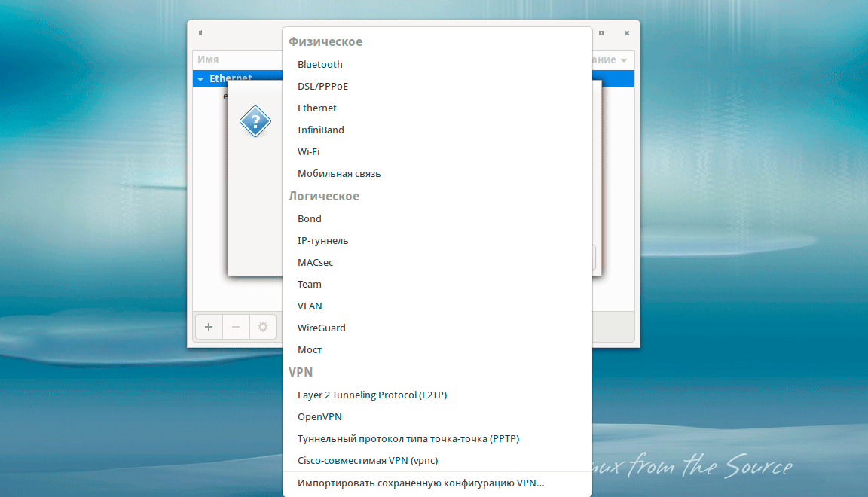Choose Layer 2 Tunneling Protocol (L2TP)
Image resolution: width=868 pixels, height=497 pixels.
(x=437, y=395)
